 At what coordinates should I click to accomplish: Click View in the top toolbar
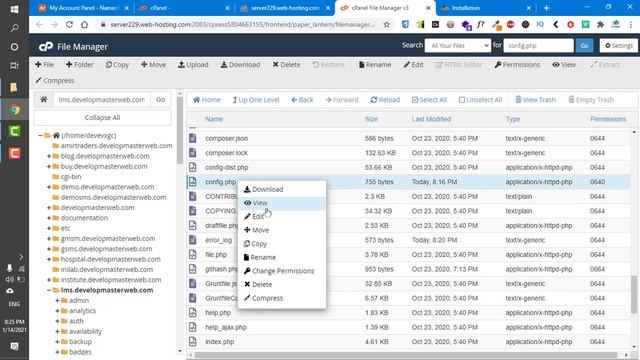pyautogui.click(x=564, y=64)
